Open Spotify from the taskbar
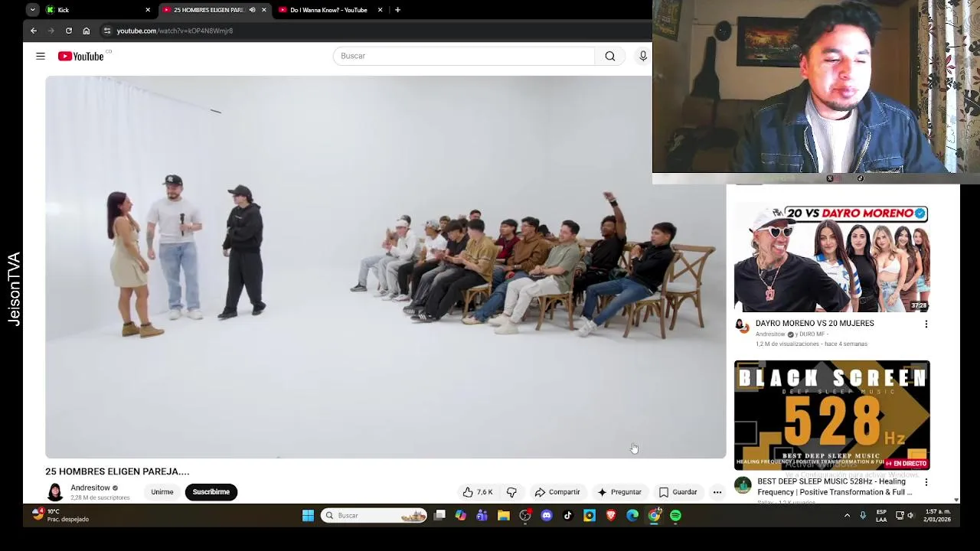The width and height of the screenshot is (980, 551). pos(675,516)
